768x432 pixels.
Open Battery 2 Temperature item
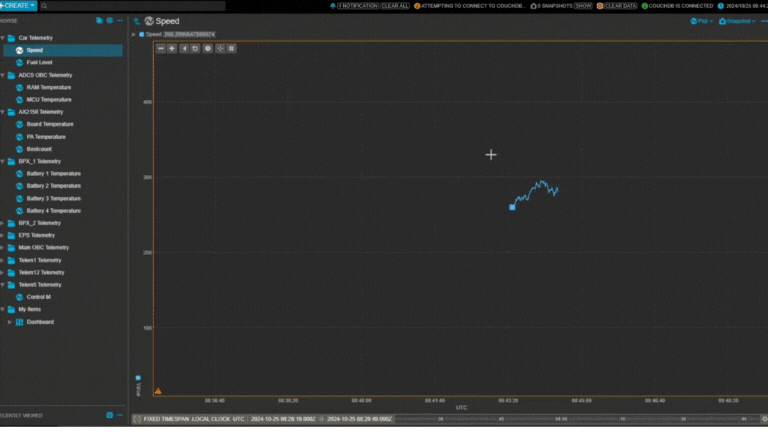pos(54,186)
